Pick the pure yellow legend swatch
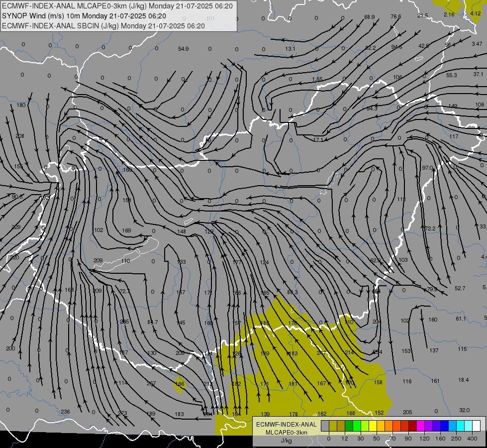This screenshot has width=487, height=448. coord(373,426)
